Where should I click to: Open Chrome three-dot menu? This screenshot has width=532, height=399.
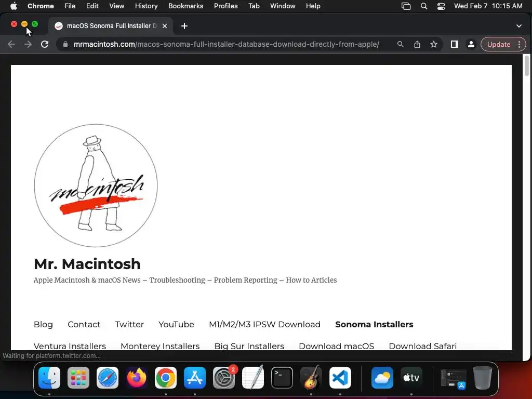pos(519,45)
